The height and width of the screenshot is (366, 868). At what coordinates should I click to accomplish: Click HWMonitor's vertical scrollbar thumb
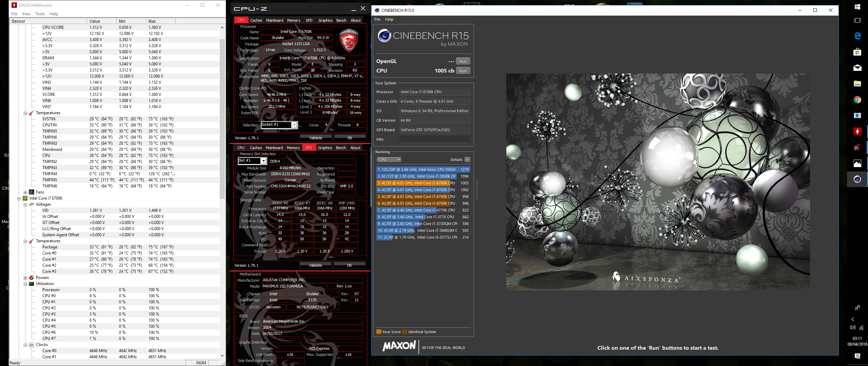tap(222, 119)
